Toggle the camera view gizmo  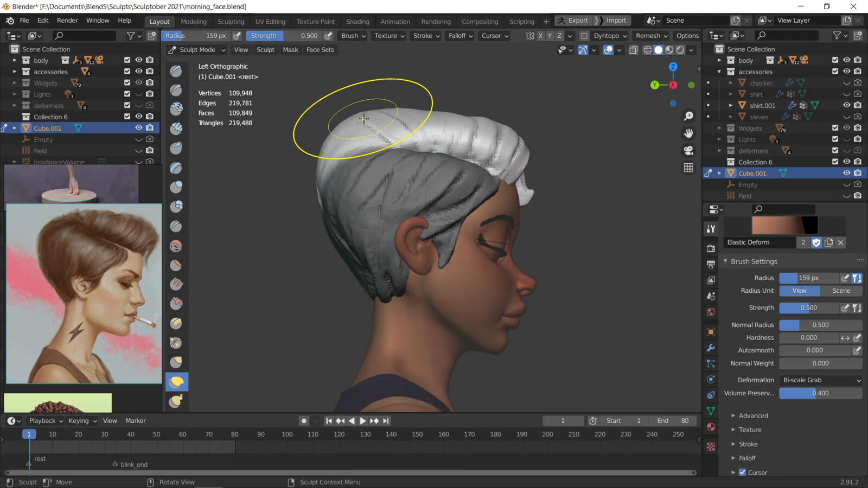[x=688, y=150]
